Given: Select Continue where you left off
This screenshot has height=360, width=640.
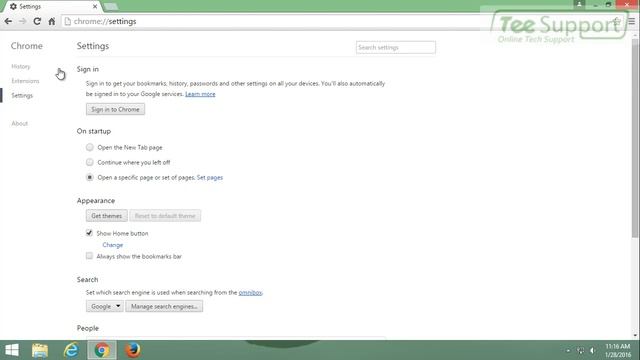Looking at the screenshot, I should click(89, 162).
